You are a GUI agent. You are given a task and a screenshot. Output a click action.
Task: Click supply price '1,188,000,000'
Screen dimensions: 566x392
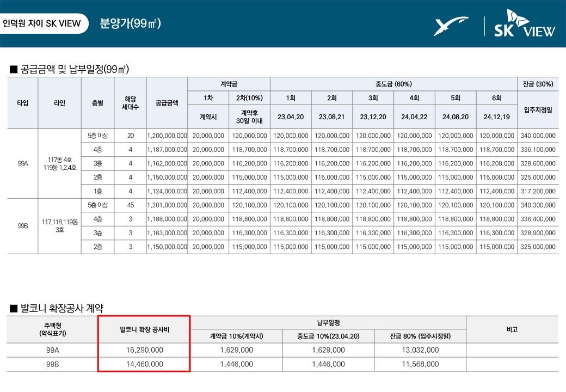click(x=167, y=219)
